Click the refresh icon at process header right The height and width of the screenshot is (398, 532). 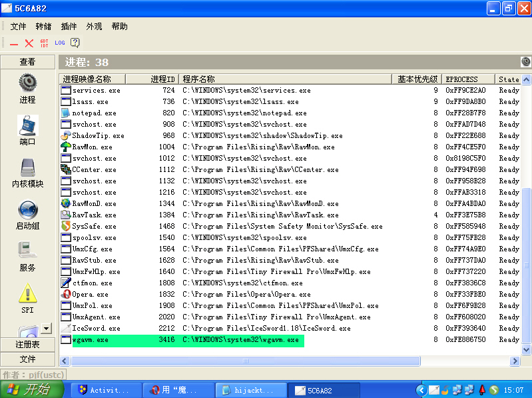coord(526,61)
